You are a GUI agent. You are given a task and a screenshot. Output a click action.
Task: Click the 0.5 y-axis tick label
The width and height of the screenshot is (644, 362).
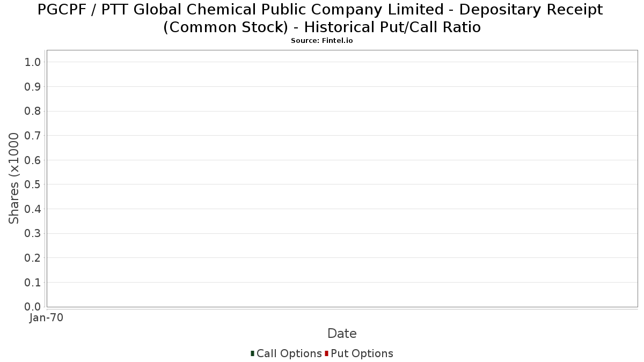(33, 184)
